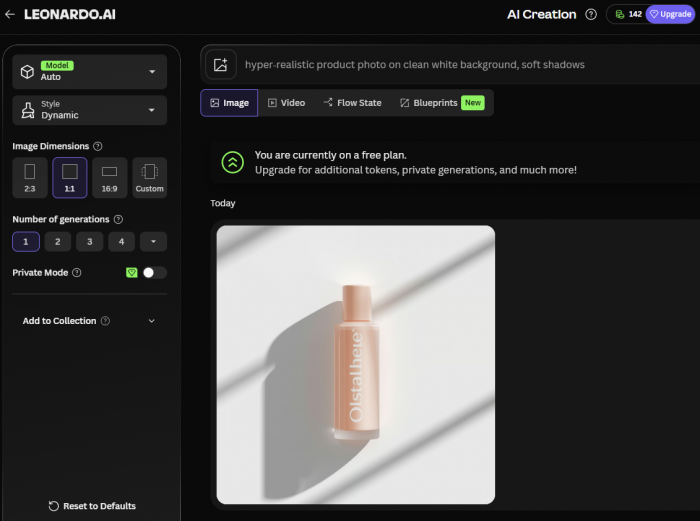Click the Number of generations help icon
This screenshot has width=700, height=521.
tap(118, 219)
